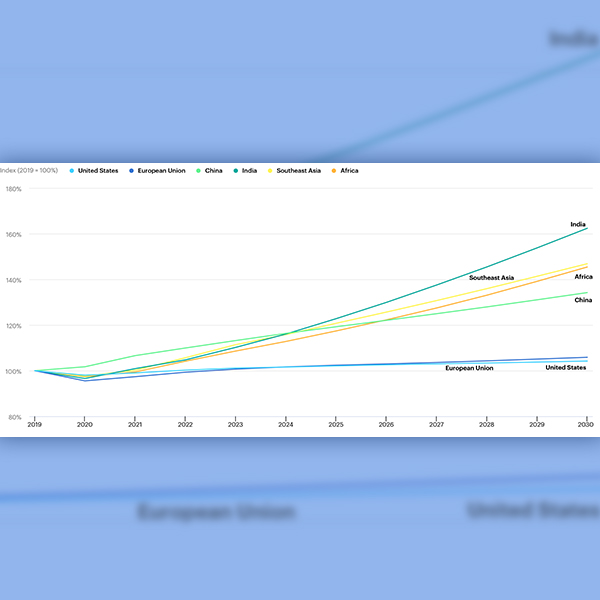Toggle the United States series via legend text
600x600 pixels.
[x=98, y=171]
